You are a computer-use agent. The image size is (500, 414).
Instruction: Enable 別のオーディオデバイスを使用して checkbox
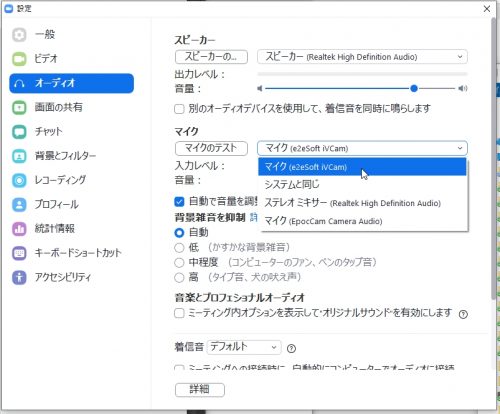click(x=179, y=109)
